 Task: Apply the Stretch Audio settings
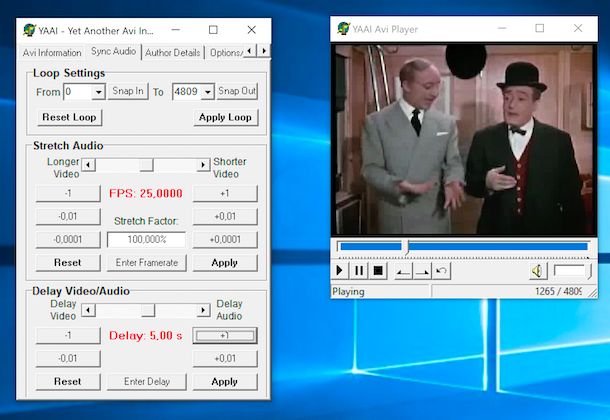225,262
